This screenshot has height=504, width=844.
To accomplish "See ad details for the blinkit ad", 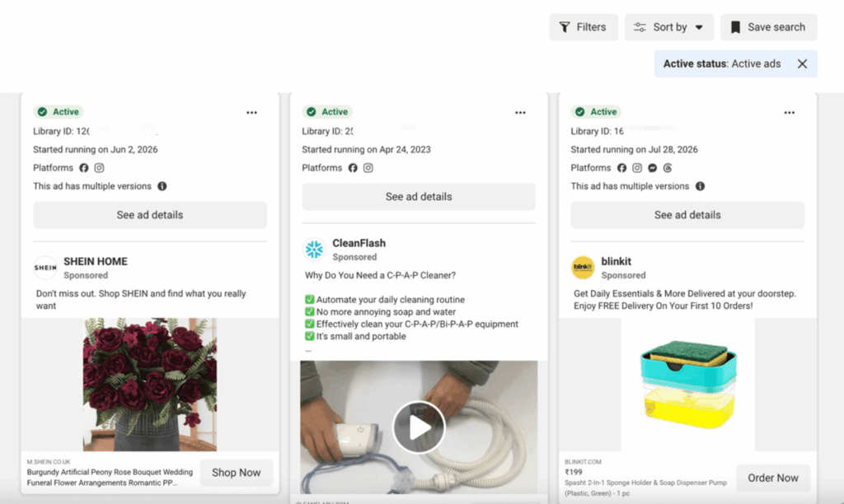I will pos(687,215).
